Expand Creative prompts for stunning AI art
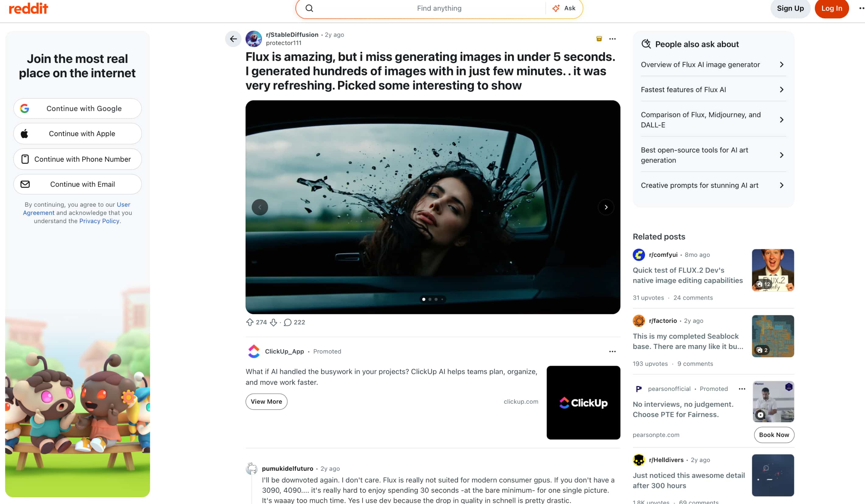 713,185
